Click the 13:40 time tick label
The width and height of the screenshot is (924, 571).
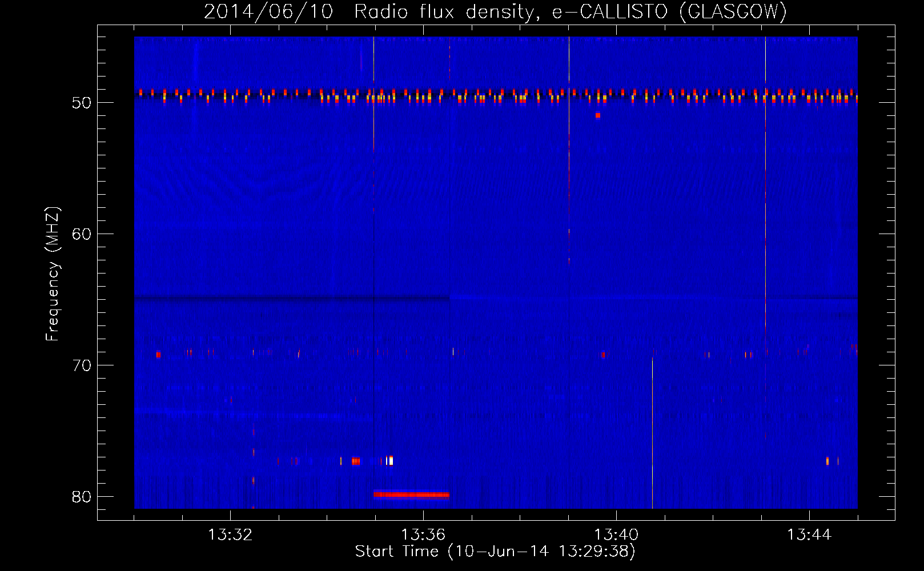[x=616, y=535]
